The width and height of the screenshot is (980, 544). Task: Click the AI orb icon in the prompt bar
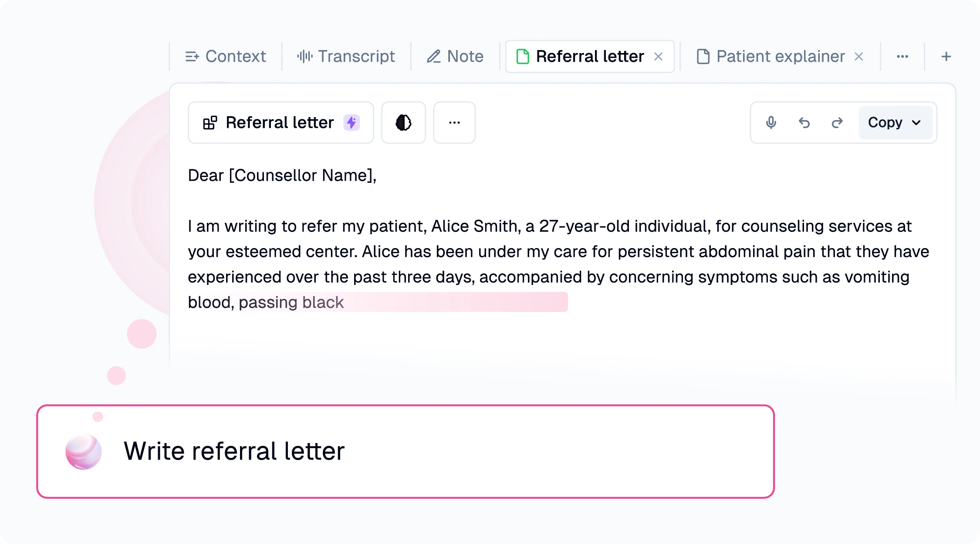[83, 451]
